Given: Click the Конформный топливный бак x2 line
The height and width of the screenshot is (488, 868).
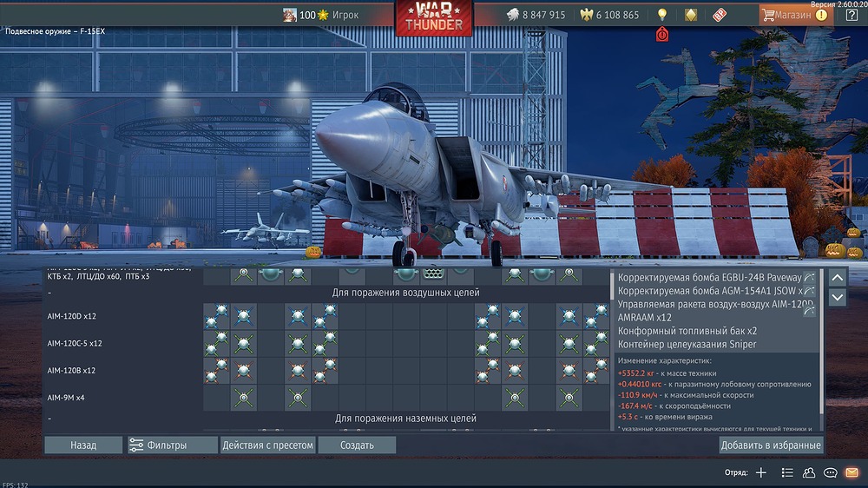Looking at the screenshot, I should click(x=687, y=331).
